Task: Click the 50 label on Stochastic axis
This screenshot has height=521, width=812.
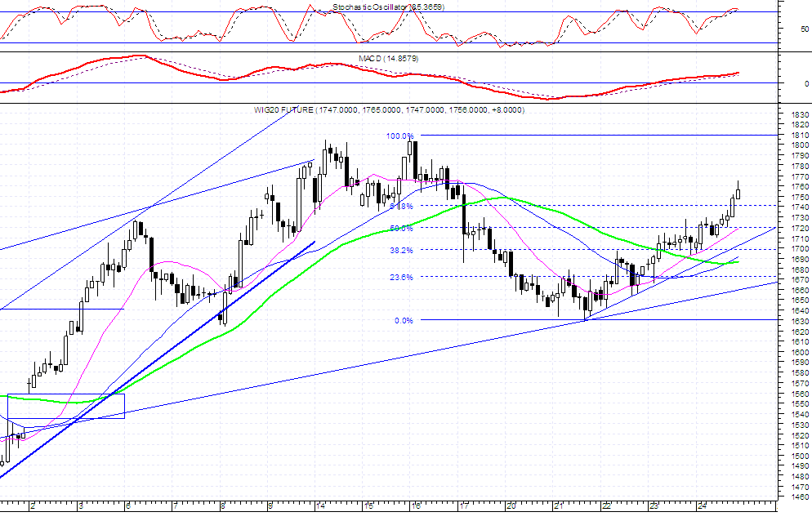Action: 804,29
